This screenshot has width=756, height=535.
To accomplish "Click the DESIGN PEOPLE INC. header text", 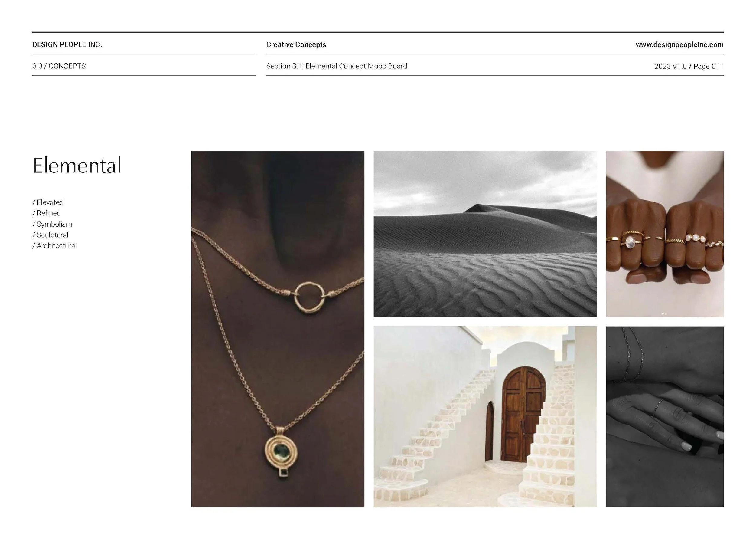I will (67, 45).
